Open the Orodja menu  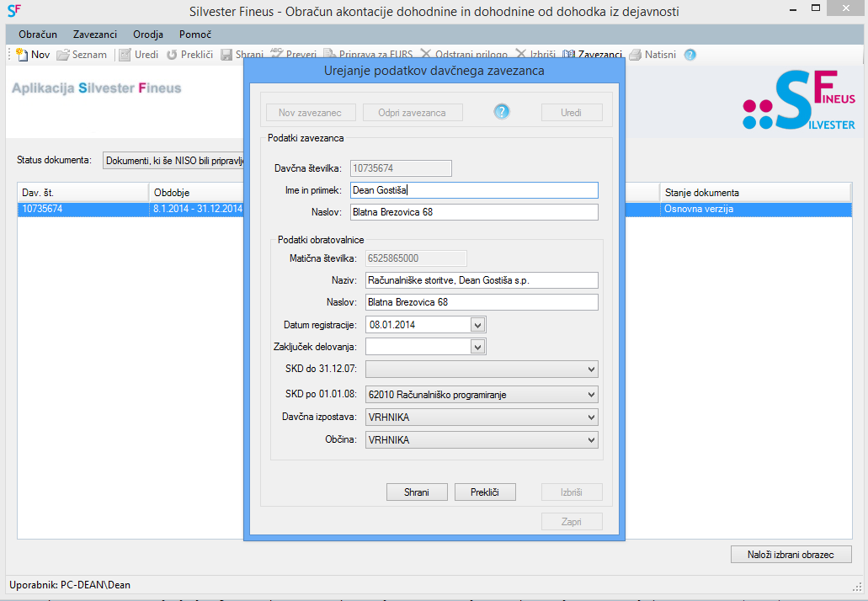click(148, 35)
